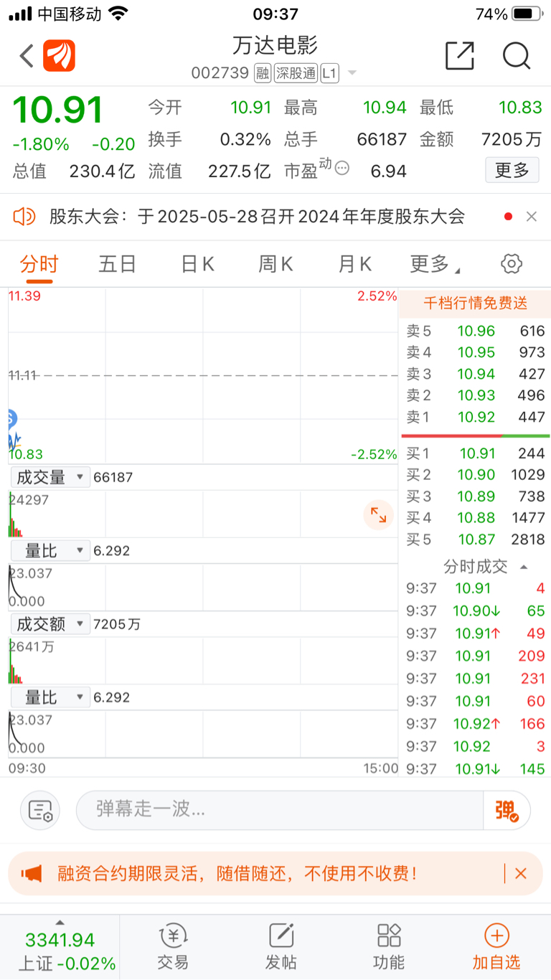
Task: Expand the 上证 index mini panel
Action: pyautogui.click(x=60, y=948)
